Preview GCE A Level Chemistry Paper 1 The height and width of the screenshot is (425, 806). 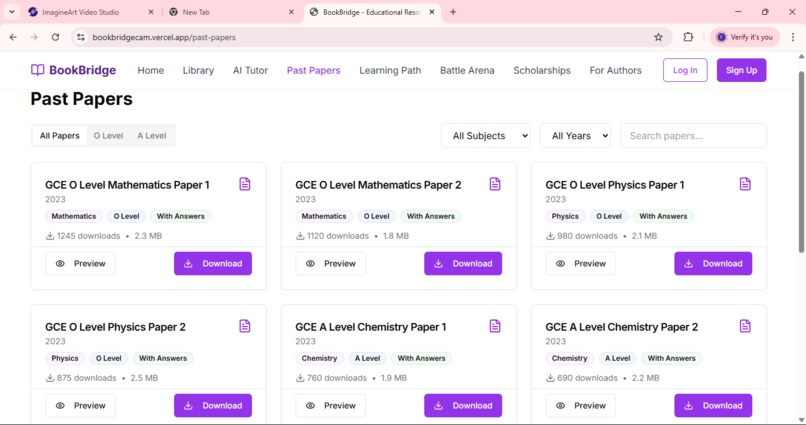331,405
